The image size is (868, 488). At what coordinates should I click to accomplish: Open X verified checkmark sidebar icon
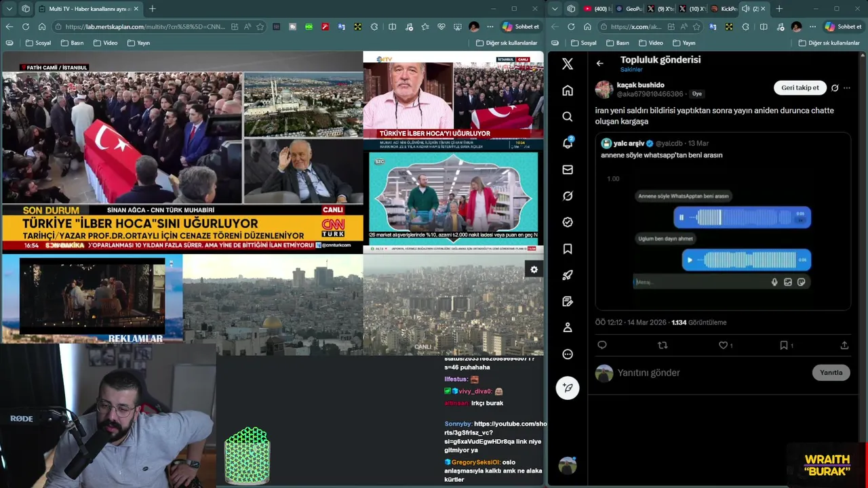[568, 222]
